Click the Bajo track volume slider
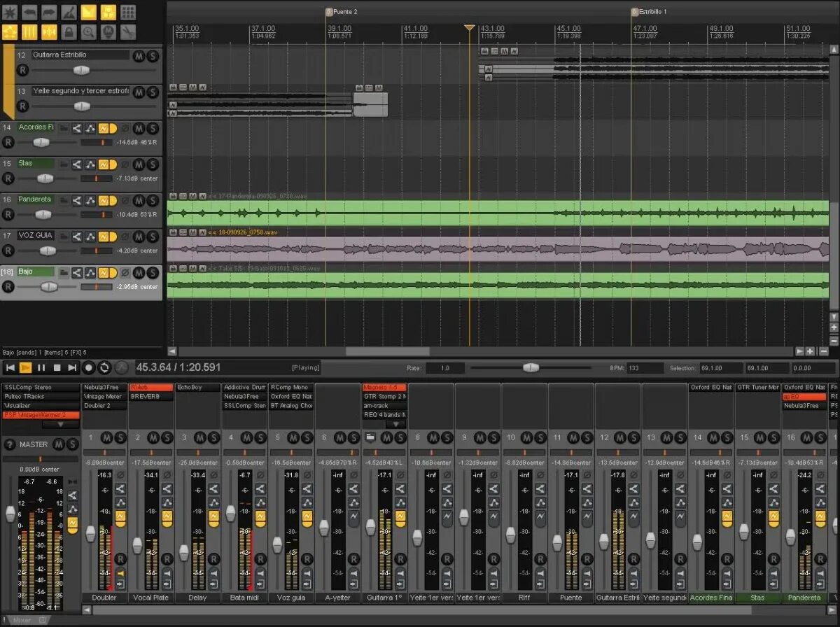The width and height of the screenshot is (840, 627). tap(49, 287)
